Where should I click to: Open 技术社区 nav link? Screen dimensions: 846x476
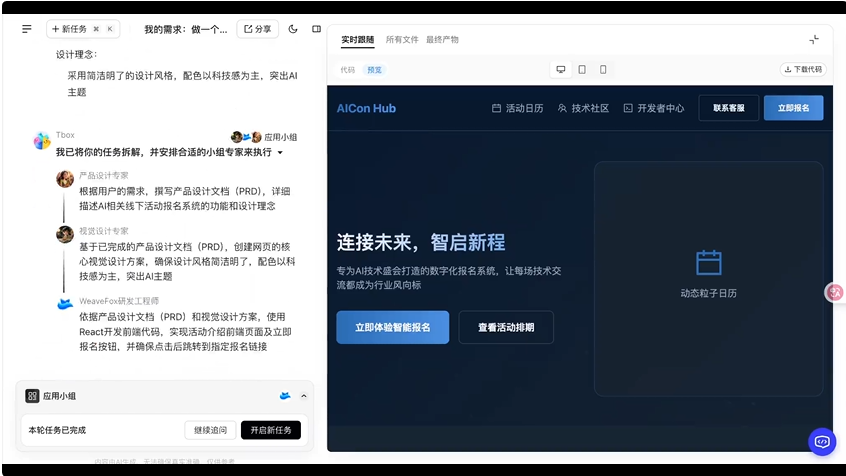point(583,108)
